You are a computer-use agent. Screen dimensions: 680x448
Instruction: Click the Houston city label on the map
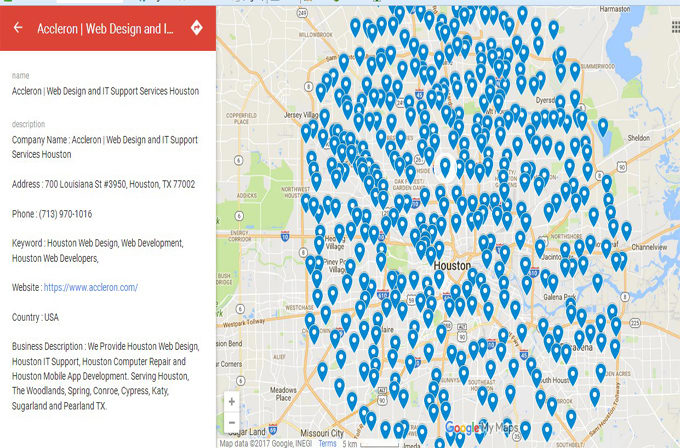[x=452, y=265]
